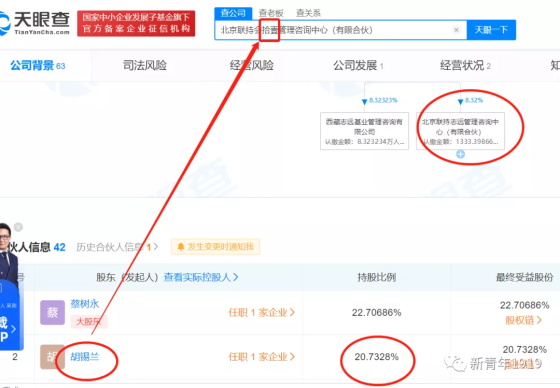The width and height of the screenshot is (560, 388).
Task: Click the 最终受益股份 column header
Action: (x=525, y=277)
